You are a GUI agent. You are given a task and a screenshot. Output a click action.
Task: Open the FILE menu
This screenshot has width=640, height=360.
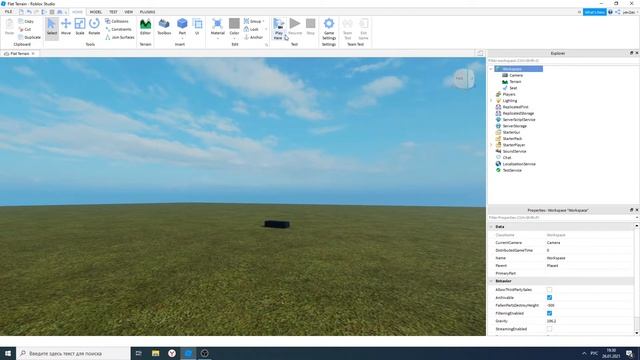(8, 12)
